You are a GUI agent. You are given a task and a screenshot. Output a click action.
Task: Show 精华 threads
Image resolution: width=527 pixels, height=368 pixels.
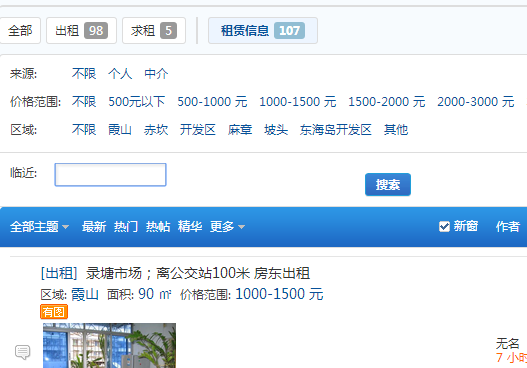190,227
